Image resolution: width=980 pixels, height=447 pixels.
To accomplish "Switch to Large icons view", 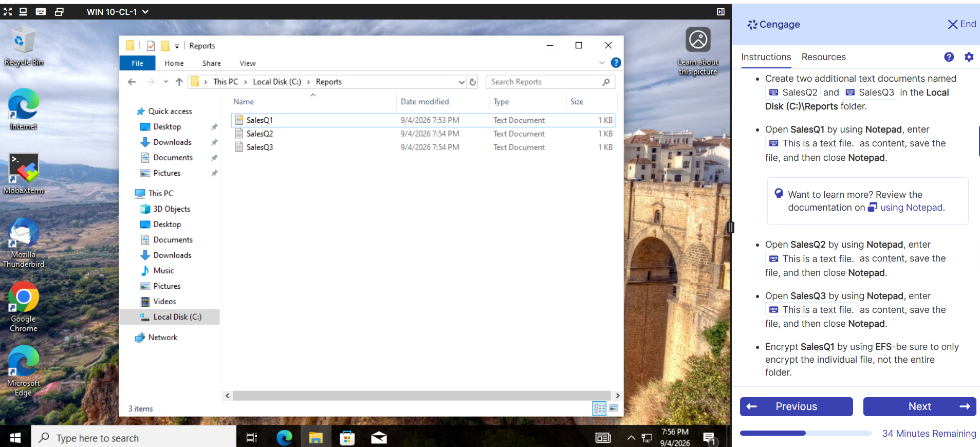I will [x=614, y=408].
